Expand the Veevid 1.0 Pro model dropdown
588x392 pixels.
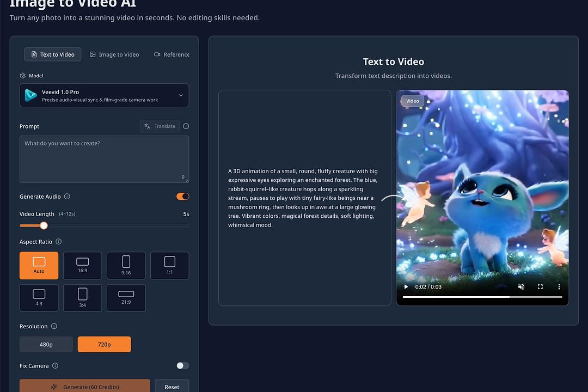(x=181, y=95)
